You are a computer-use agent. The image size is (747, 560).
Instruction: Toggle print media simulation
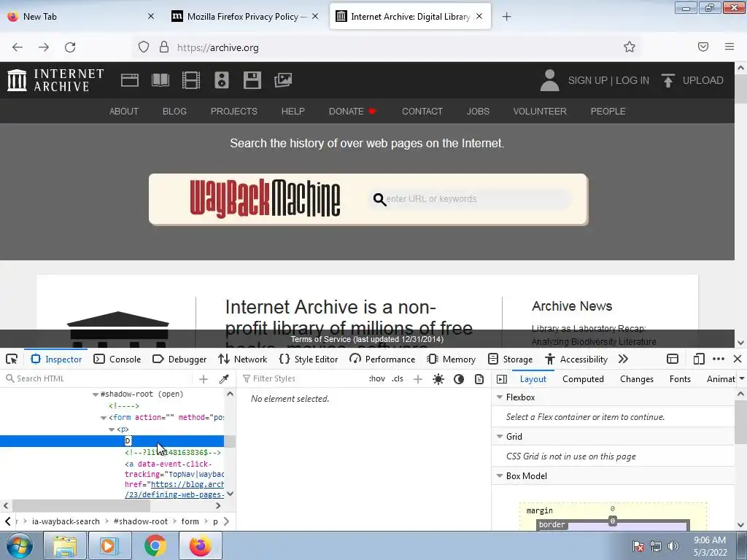pyautogui.click(x=479, y=379)
